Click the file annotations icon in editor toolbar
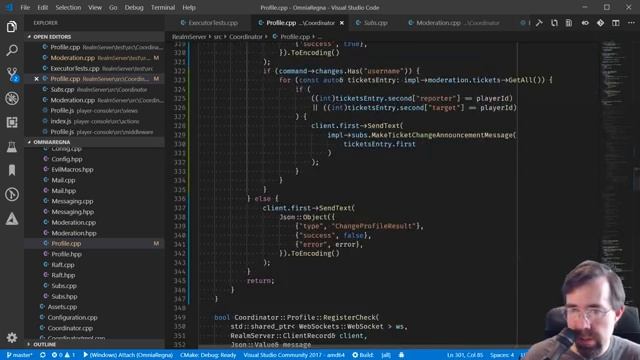Image resolution: width=640 pixels, height=360 pixels. [569, 23]
